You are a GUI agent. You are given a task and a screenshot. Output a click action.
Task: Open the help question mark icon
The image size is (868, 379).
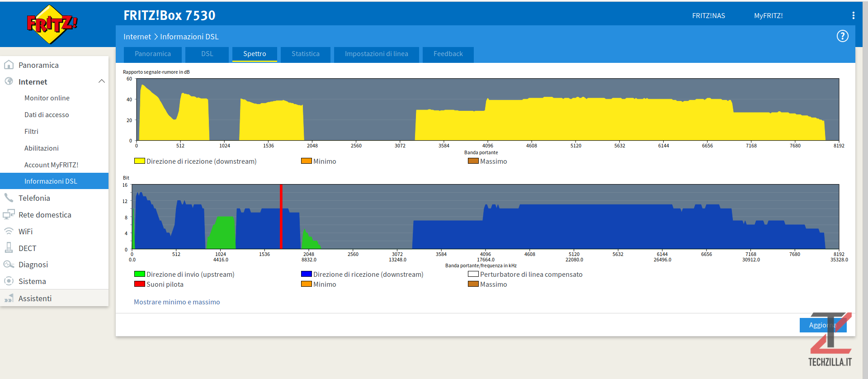pyautogui.click(x=842, y=36)
